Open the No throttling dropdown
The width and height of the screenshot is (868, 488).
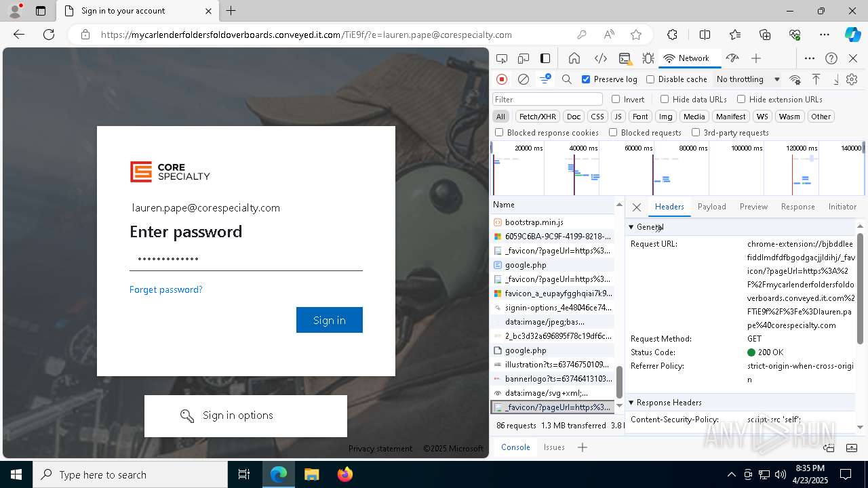click(748, 79)
